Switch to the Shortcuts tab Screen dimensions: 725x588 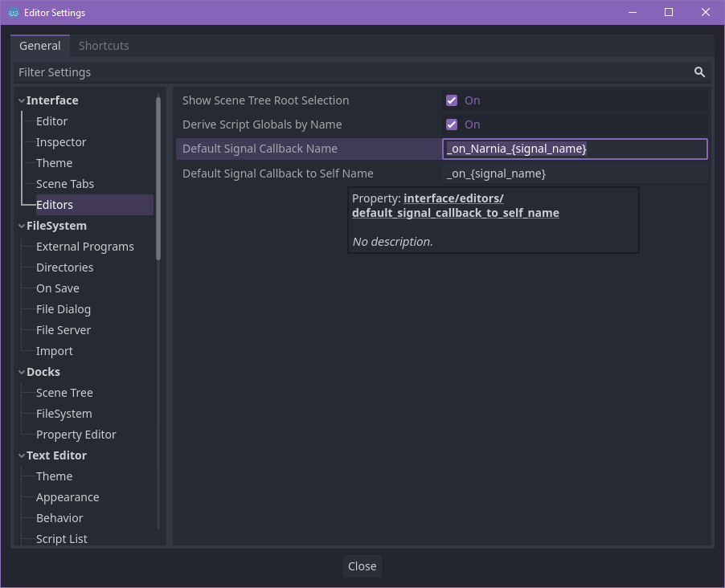coord(104,46)
